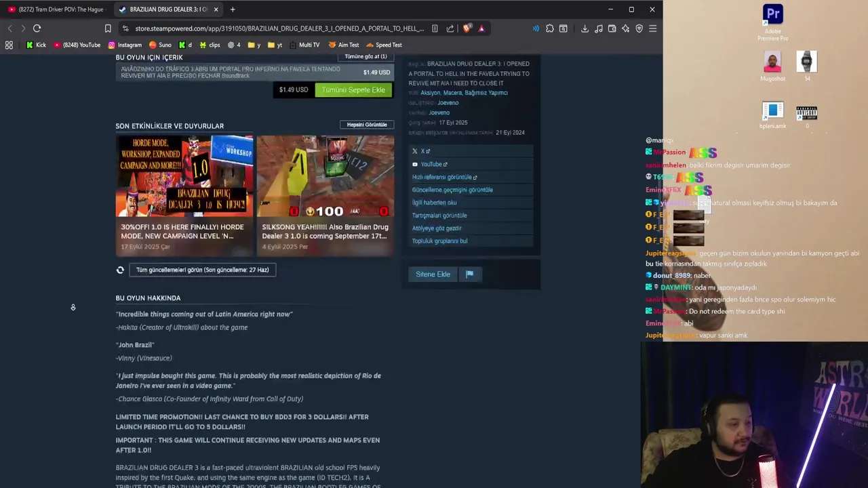Open the apps grid in bookmarks bar
Image resolution: width=868 pixels, height=488 pixels.
tap(9, 45)
